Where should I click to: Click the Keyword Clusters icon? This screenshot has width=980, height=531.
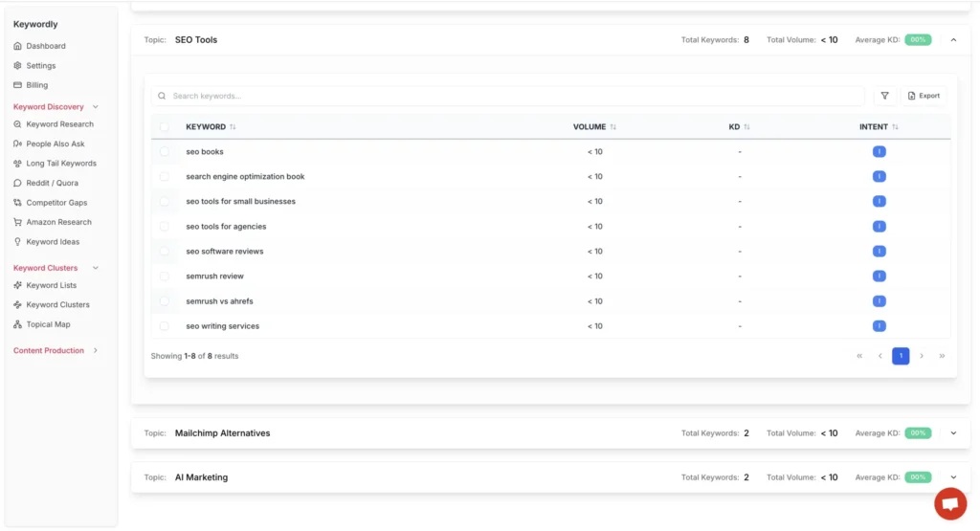coord(17,305)
